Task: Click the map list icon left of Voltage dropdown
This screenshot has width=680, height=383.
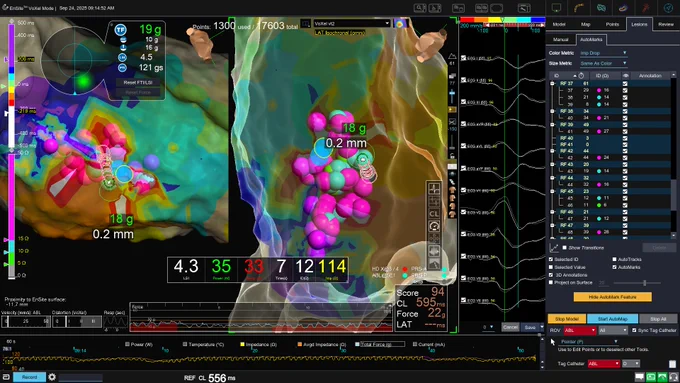Action: [x=305, y=23]
